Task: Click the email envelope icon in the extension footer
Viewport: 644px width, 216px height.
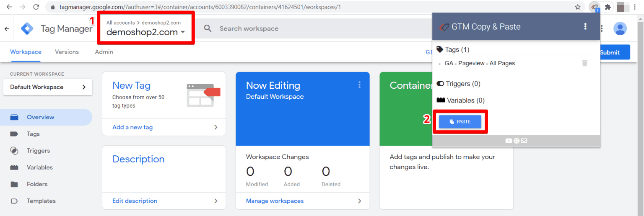Action: click(524, 141)
